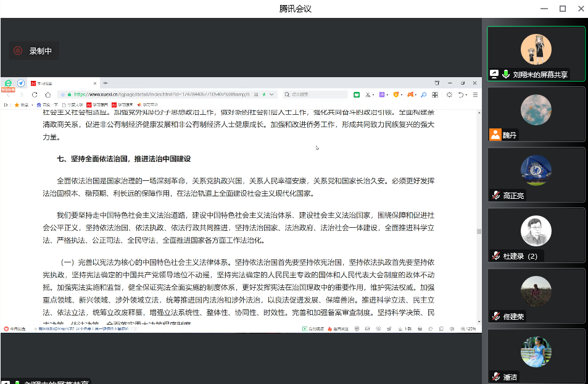
Task: Click the 七、坚持全面依法治国 section heading
Action: pyautogui.click(x=124, y=159)
